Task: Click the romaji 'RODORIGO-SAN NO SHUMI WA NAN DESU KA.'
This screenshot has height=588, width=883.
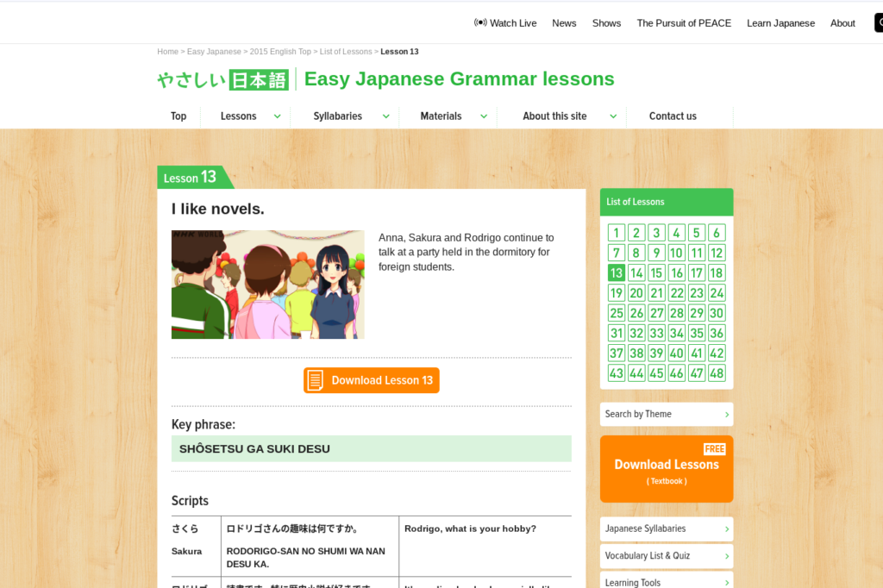Action: pos(306,558)
